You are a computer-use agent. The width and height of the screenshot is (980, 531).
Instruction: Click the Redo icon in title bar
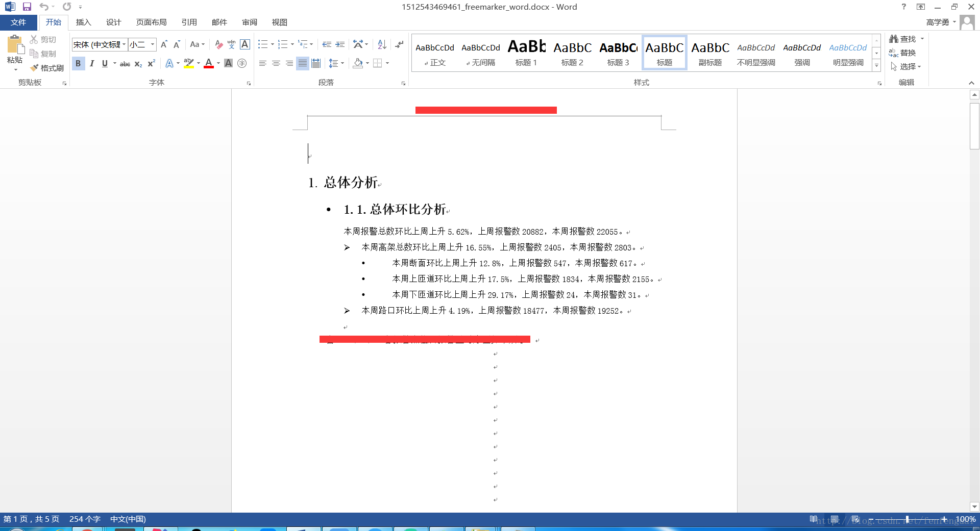tap(67, 7)
